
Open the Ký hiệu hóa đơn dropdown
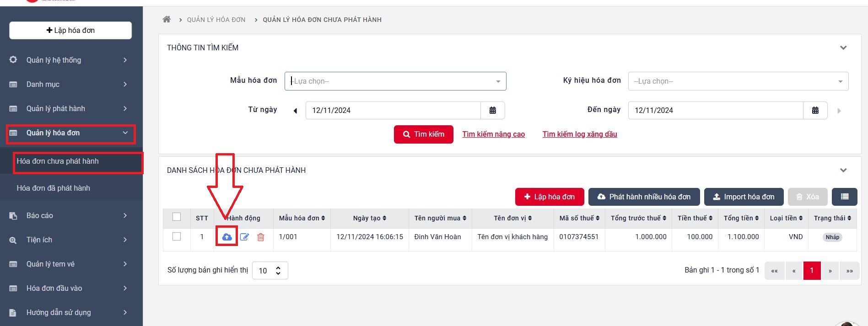coord(738,81)
